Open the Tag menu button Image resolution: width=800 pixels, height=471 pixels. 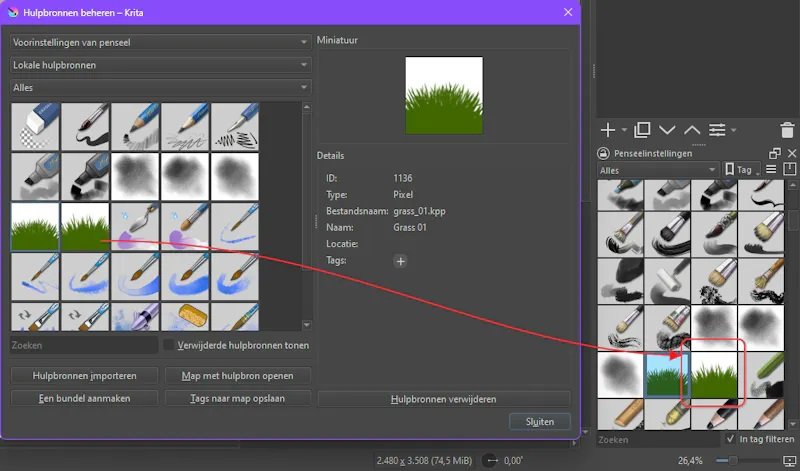(x=742, y=170)
